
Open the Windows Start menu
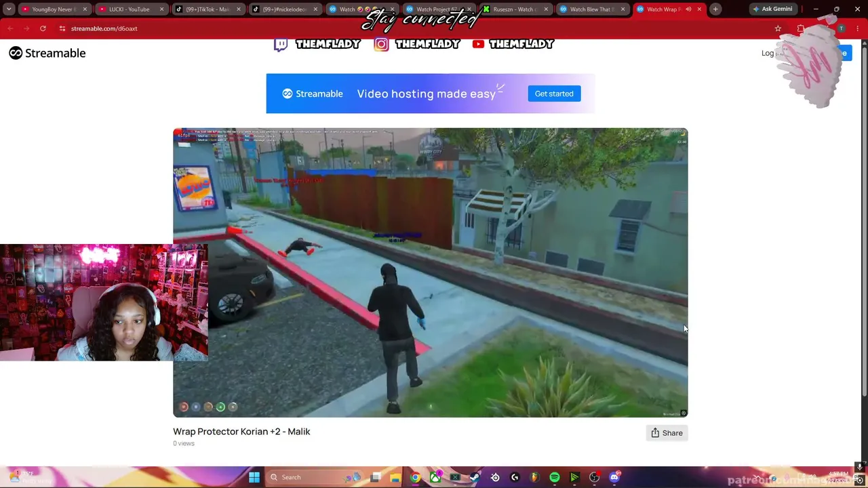point(254,477)
